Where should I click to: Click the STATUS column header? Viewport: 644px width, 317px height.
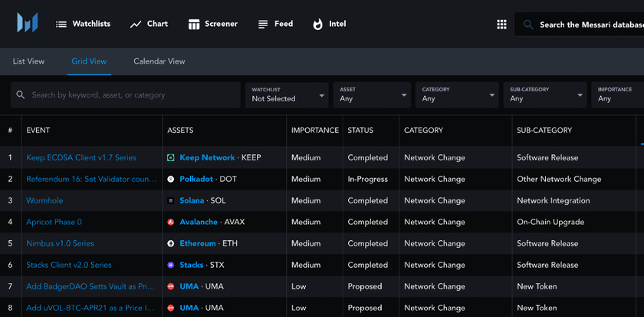(360, 130)
